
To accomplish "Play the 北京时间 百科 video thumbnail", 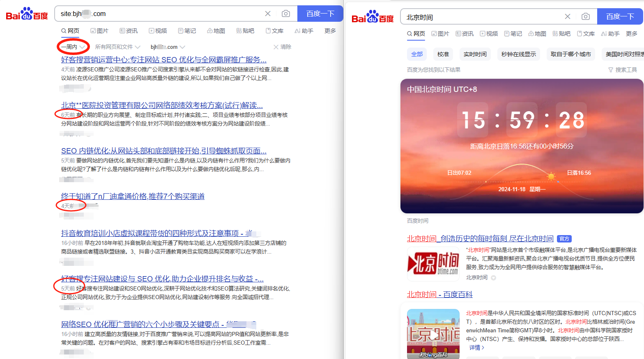I will [x=433, y=334].
